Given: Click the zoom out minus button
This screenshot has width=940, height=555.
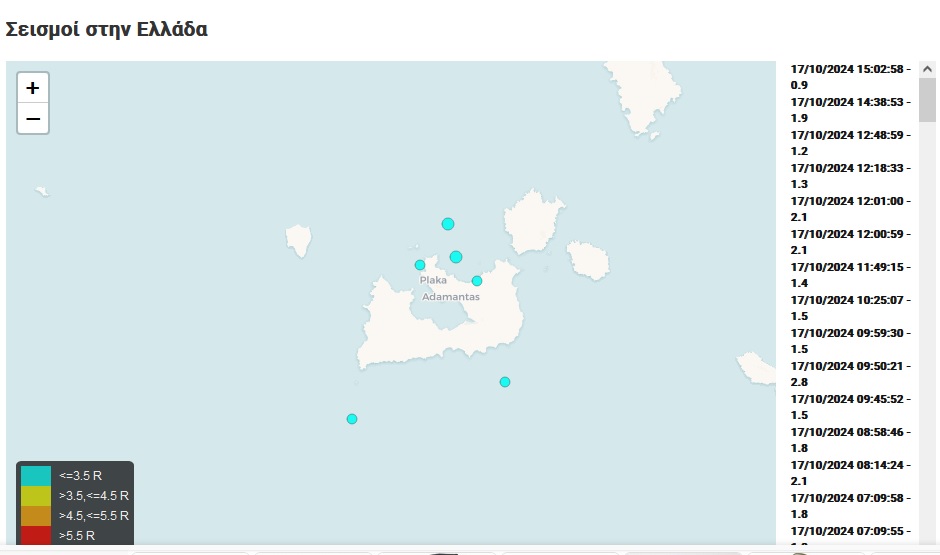Looking at the screenshot, I should click(33, 119).
